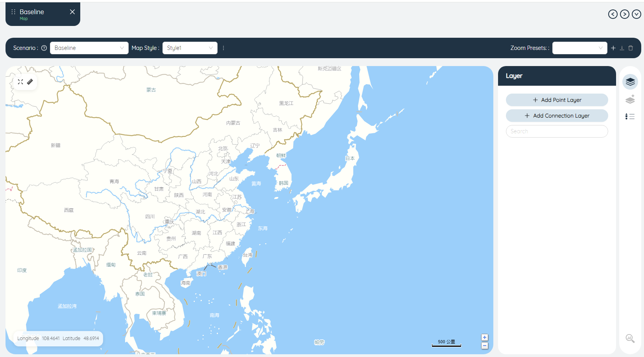Click the 缅甸 label on the map
The image size is (644, 357).
point(111,265)
